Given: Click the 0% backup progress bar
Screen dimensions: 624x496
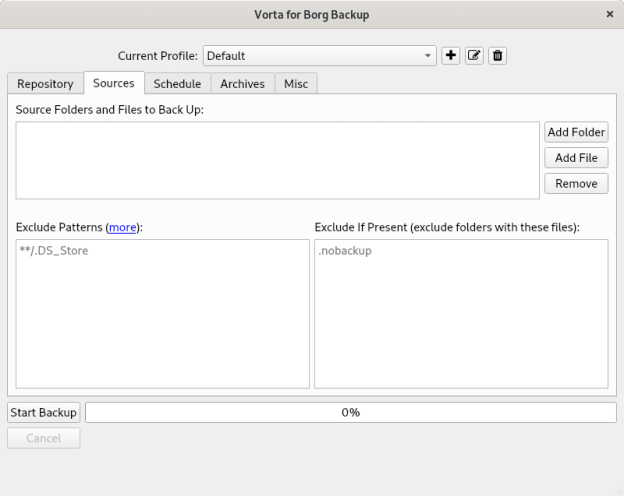Looking at the screenshot, I should [x=351, y=412].
